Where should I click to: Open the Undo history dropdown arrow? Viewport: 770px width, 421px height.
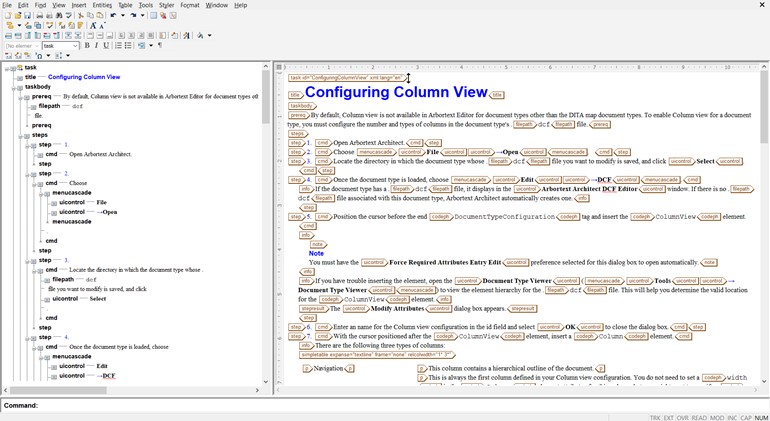point(123,16)
